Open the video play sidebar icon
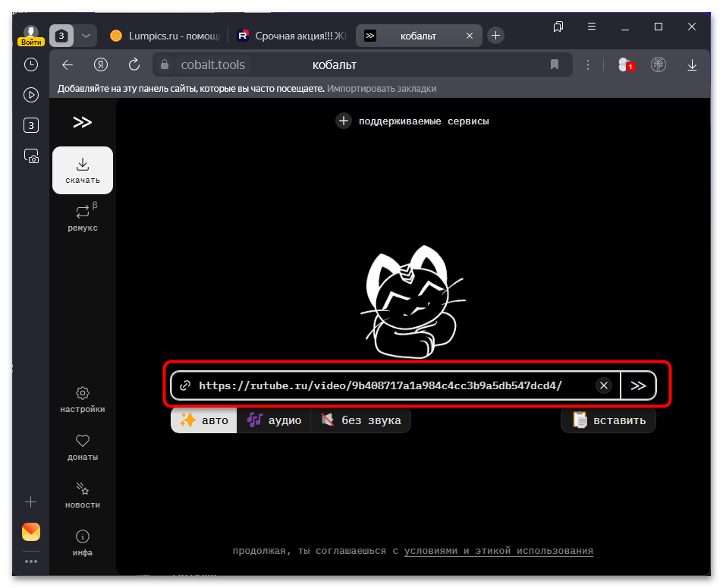723x588 pixels. tap(31, 95)
